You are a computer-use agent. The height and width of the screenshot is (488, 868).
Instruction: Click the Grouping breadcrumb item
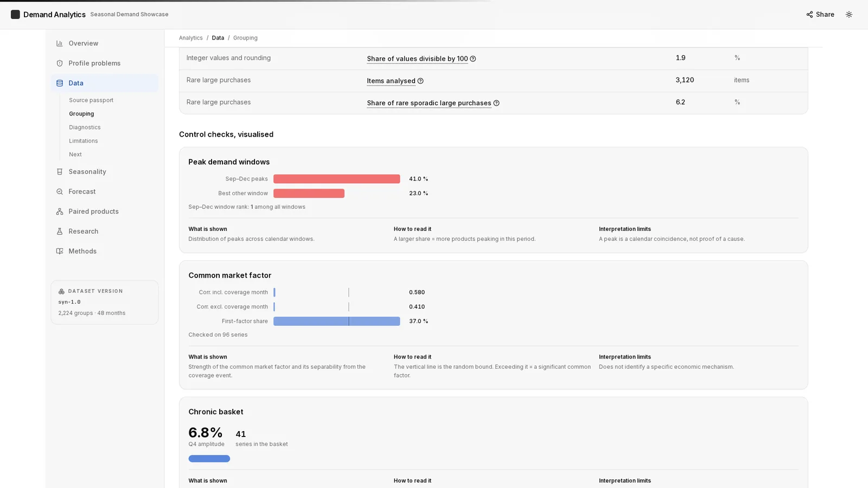[245, 38]
